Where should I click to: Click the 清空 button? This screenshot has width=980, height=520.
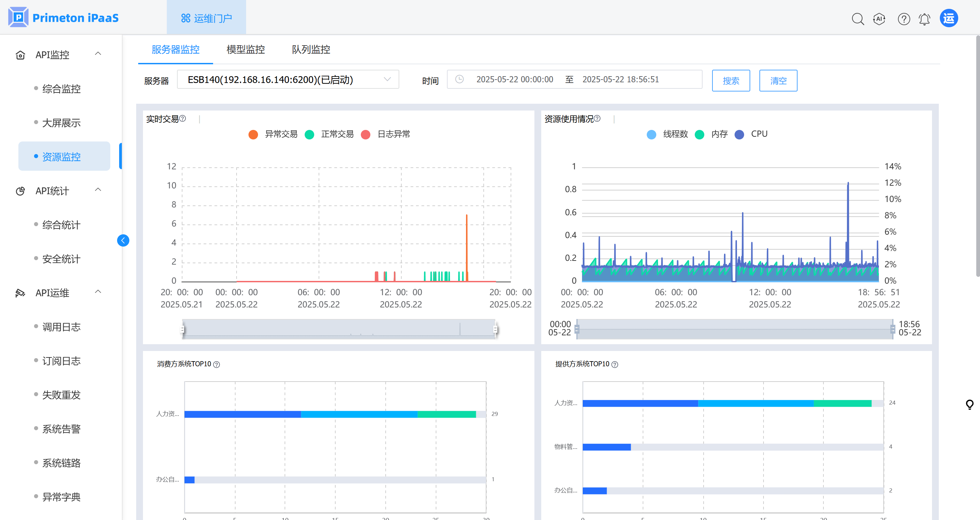pyautogui.click(x=778, y=81)
